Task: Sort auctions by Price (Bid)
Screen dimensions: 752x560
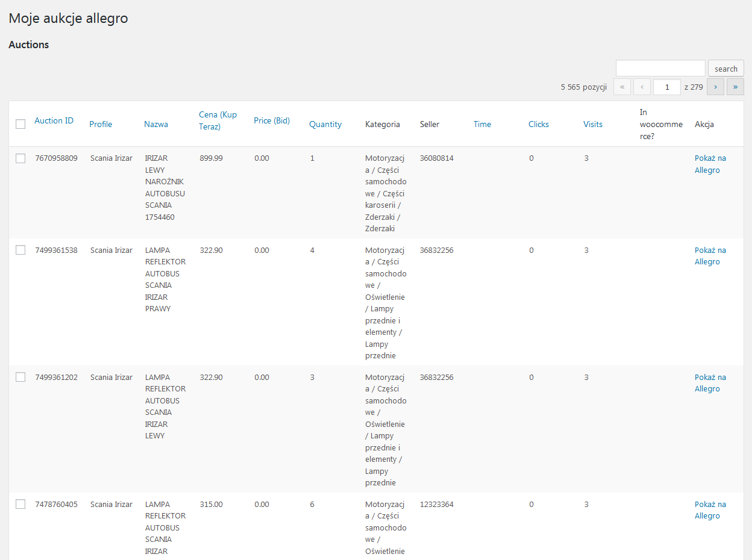Action: (x=272, y=120)
